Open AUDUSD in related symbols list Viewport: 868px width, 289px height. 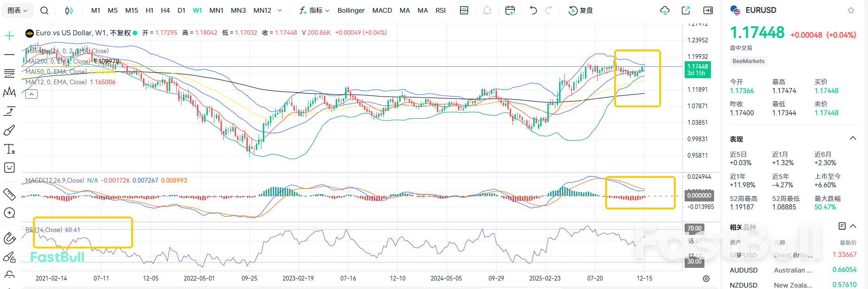(743, 270)
